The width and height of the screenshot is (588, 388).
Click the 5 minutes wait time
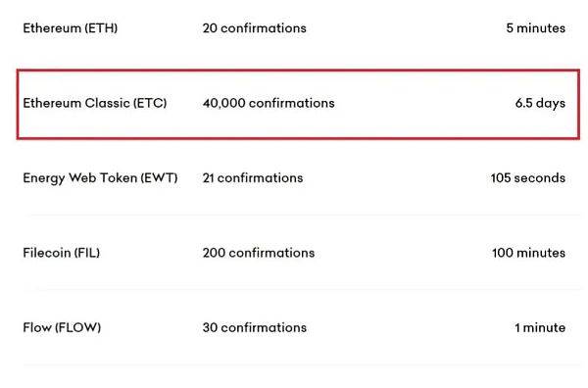(x=535, y=28)
